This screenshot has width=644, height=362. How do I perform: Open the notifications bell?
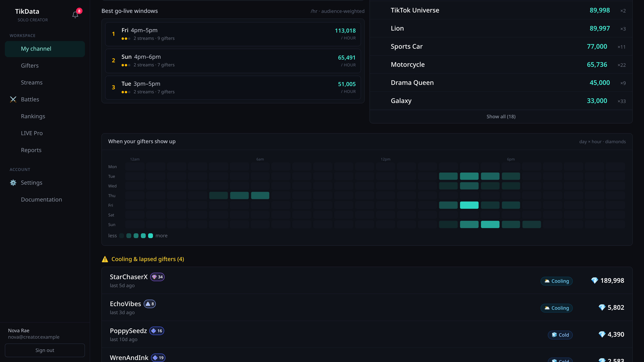click(x=75, y=15)
